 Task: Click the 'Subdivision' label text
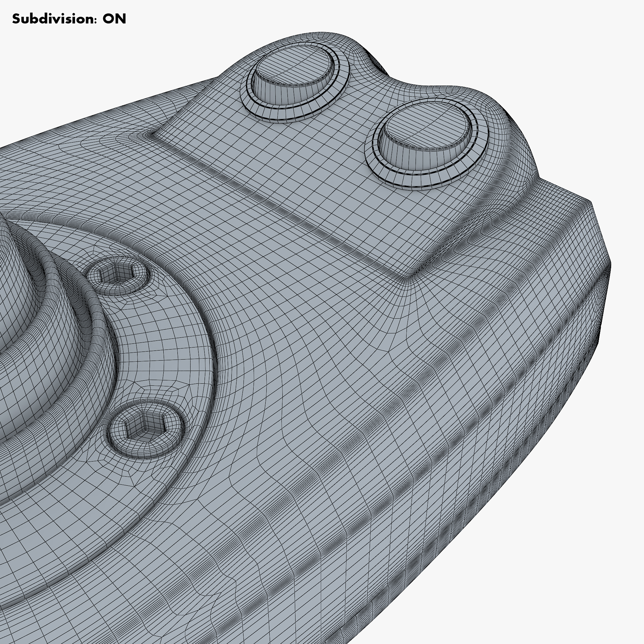pos(53,19)
